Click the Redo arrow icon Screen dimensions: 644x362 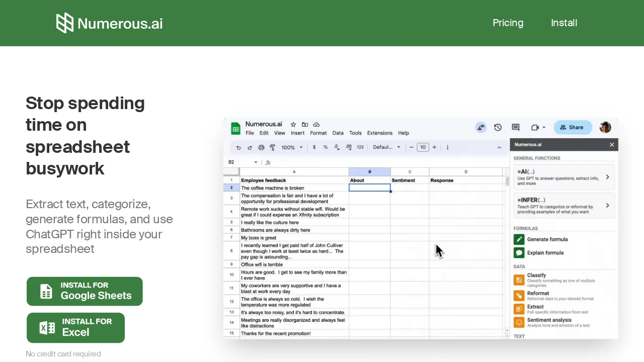[250, 147]
